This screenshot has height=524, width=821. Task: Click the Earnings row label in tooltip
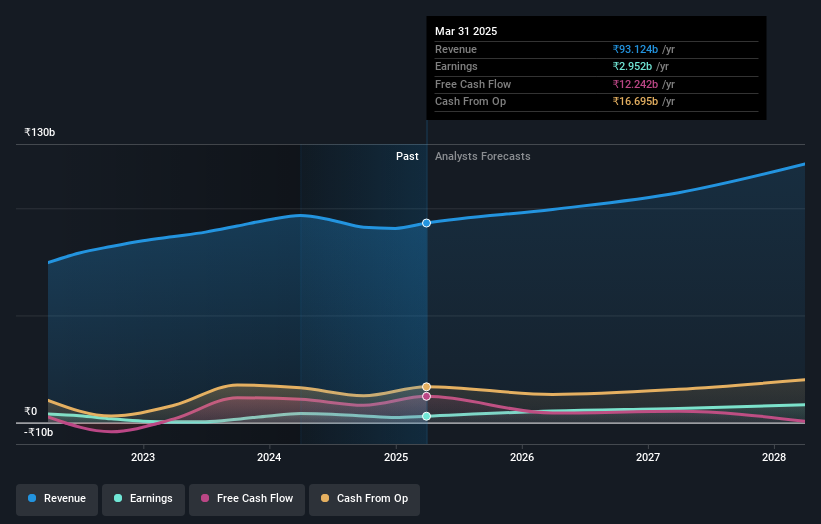[x=456, y=66]
